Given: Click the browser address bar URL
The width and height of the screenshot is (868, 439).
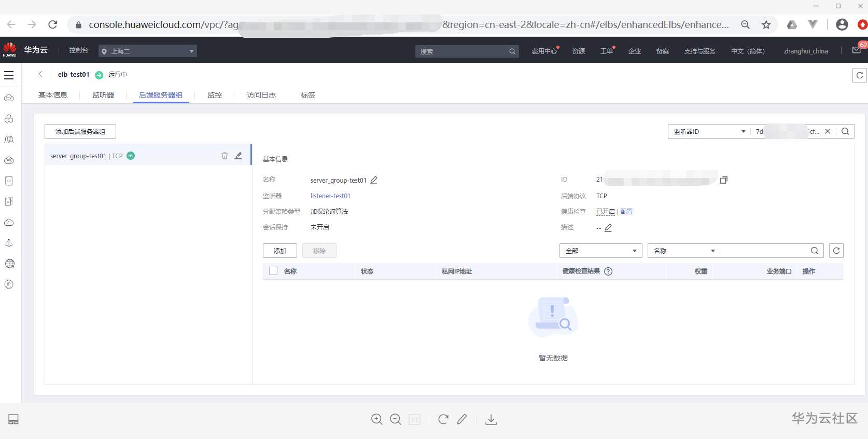Looking at the screenshot, I should pos(409,24).
